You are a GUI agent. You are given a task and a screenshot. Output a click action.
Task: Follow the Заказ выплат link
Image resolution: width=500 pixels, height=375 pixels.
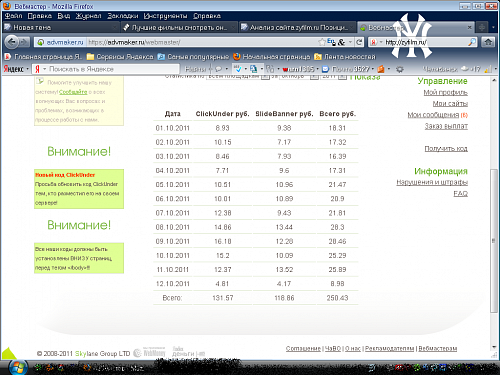[446, 126]
